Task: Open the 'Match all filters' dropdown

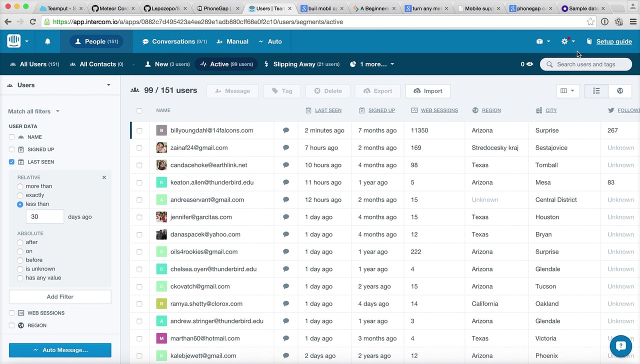Action: point(33,111)
